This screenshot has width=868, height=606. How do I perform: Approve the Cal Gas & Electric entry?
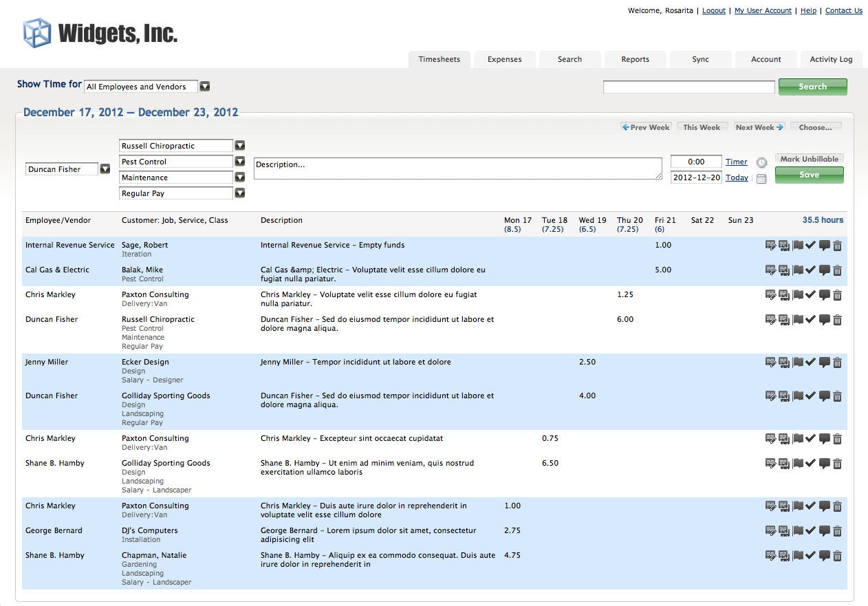(x=811, y=270)
